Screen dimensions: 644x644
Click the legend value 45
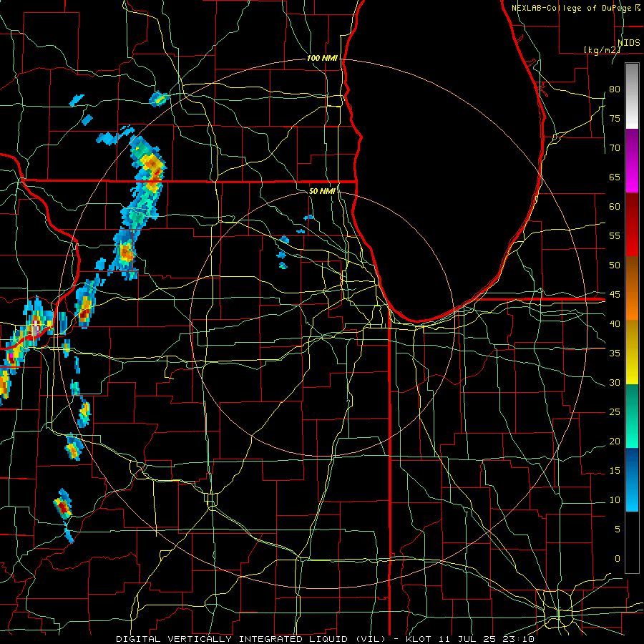click(x=615, y=295)
